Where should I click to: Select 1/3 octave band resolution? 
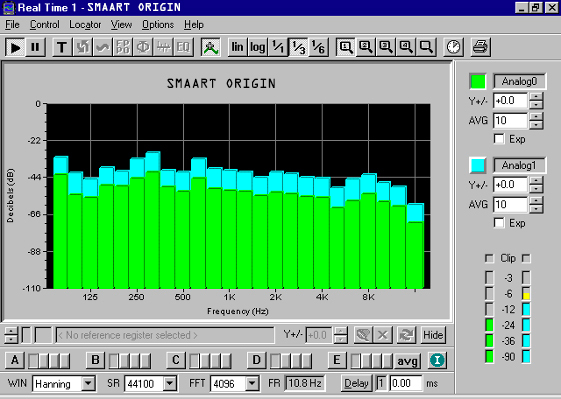coord(298,47)
